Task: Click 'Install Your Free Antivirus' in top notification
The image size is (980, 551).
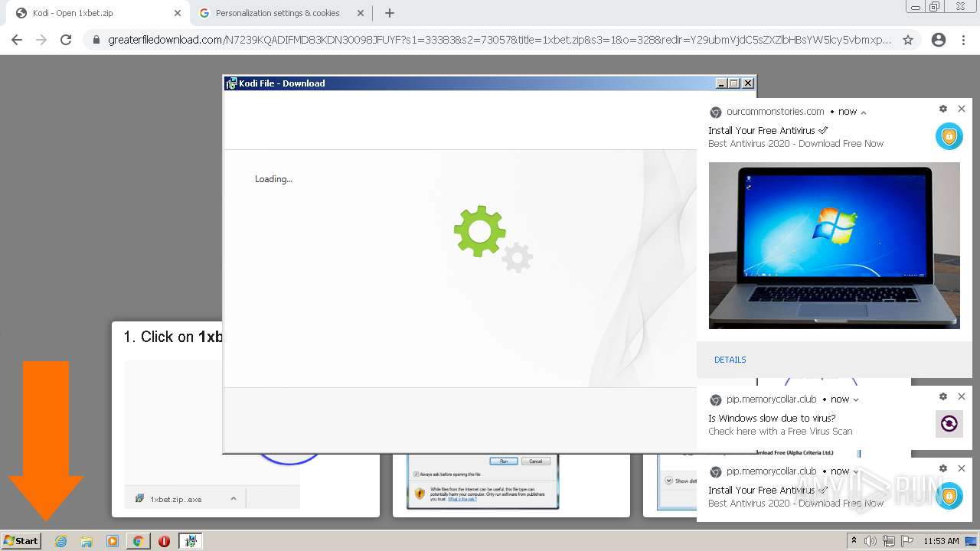Action: tap(768, 130)
